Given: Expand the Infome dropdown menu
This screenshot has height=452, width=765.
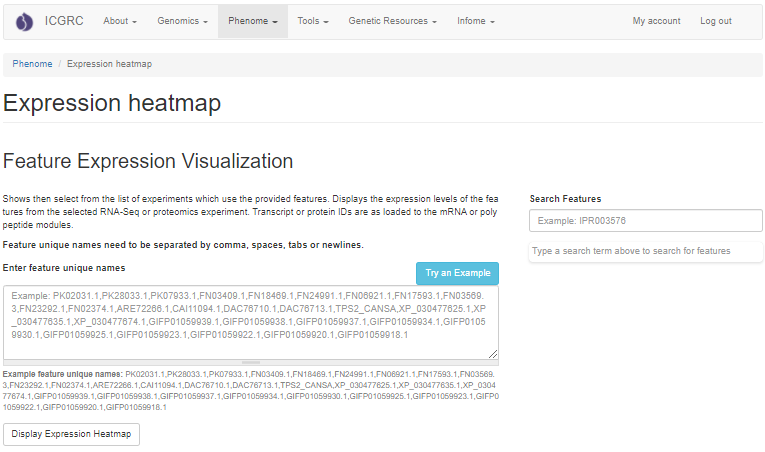Looking at the screenshot, I should coord(476,21).
